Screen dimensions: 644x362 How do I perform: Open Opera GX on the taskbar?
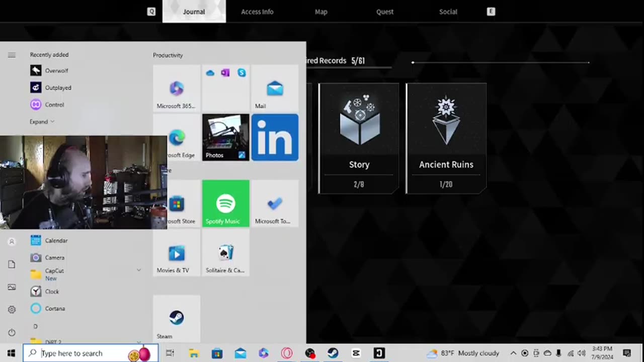point(287,353)
